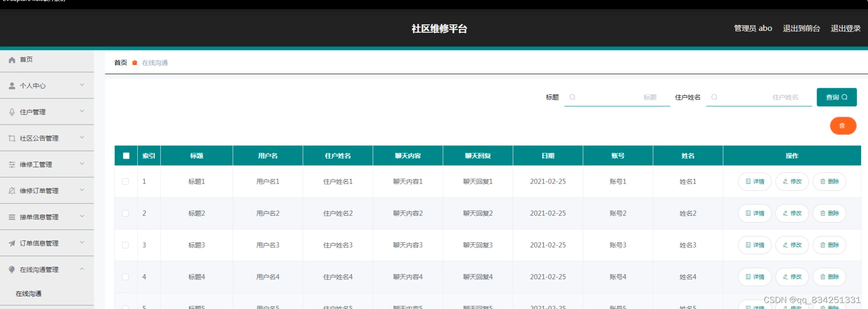Expand the 社区公告管理 menu chevron
The width and height of the screenshot is (868, 309).
[82, 137]
